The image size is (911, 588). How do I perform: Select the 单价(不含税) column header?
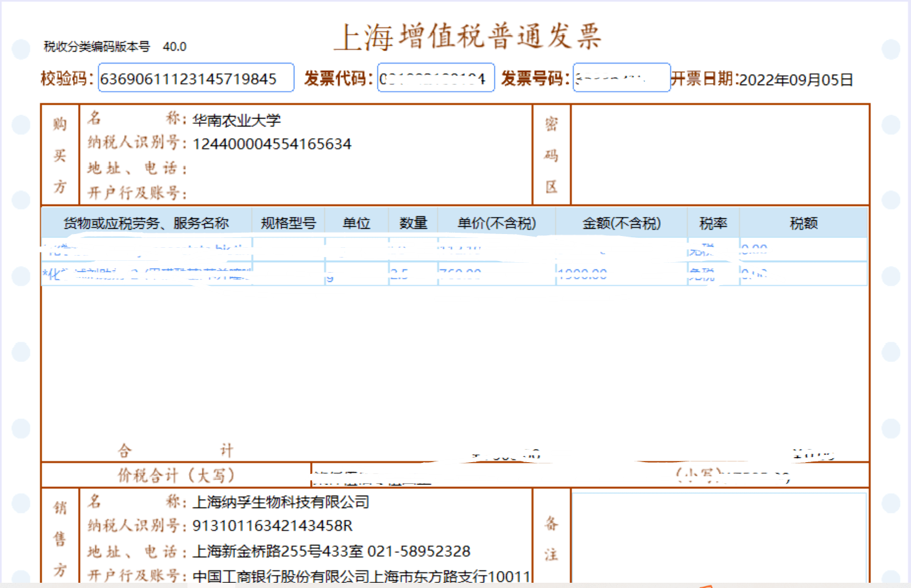[x=496, y=224]
